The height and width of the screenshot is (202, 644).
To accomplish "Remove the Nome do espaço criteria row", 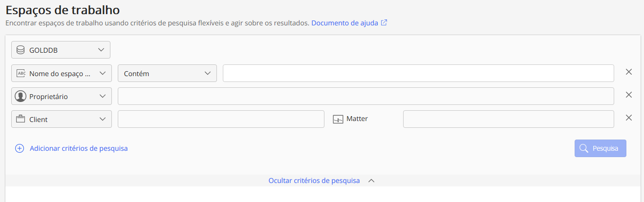I will click(x=629, y=72).
